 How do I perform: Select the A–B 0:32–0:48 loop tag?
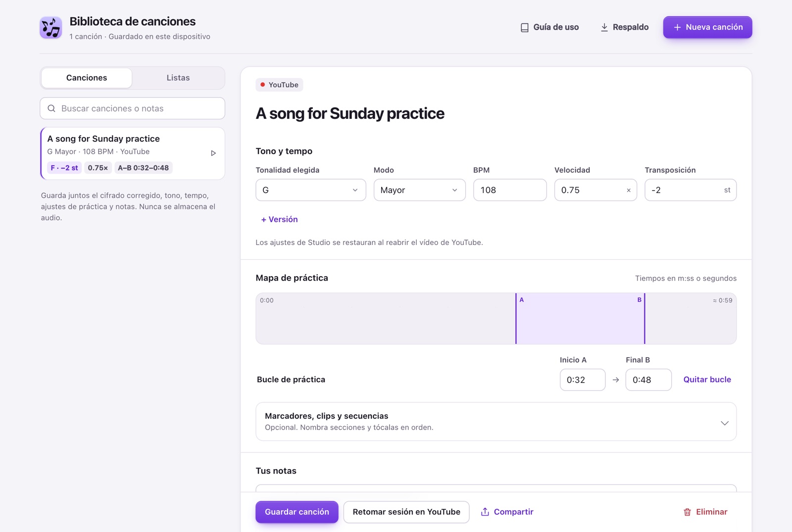click(143, 168)
